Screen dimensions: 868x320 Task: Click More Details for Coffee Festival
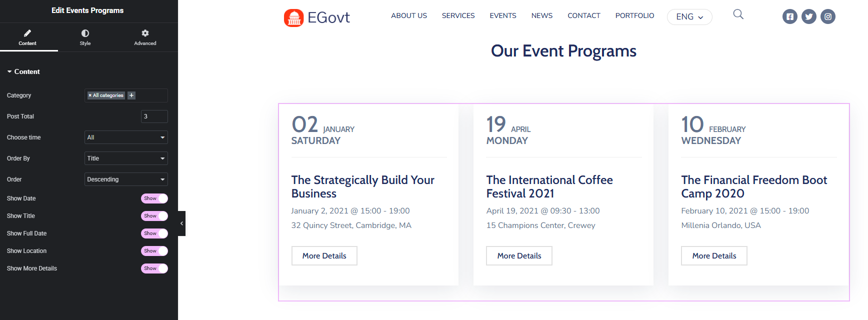click(x=519, y=255)
